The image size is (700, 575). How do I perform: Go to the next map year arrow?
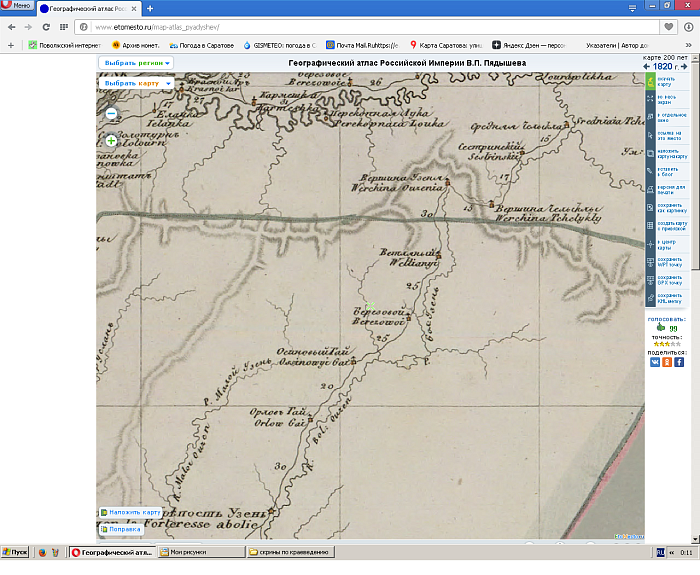(x=684, y=67)
